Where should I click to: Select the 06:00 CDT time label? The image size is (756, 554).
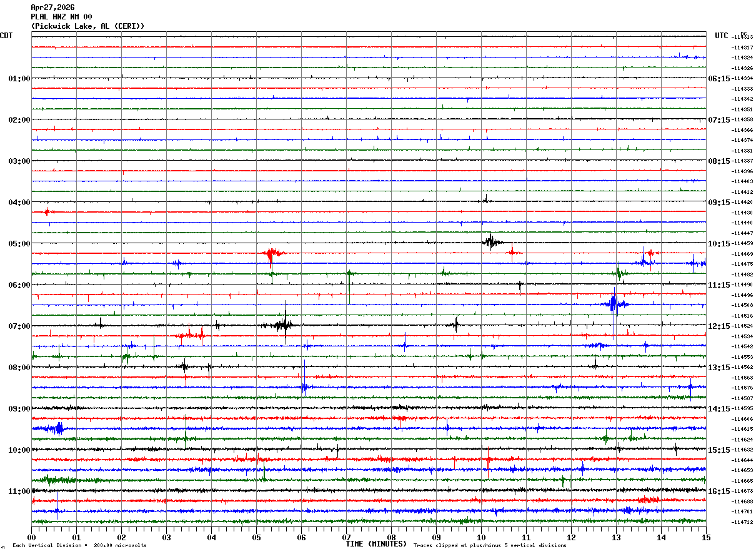(x=19, y=285)
